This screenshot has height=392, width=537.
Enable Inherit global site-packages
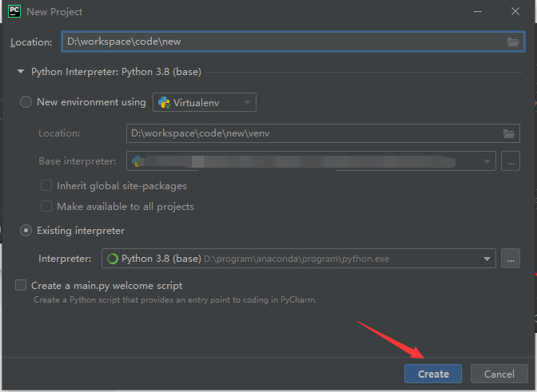point(46,185)
